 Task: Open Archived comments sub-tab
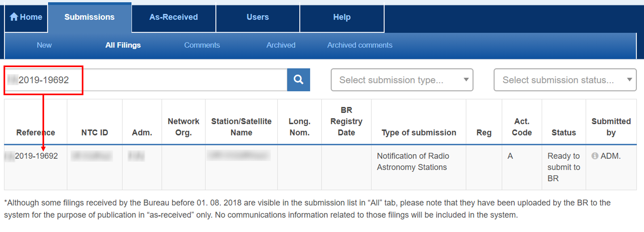360,45
